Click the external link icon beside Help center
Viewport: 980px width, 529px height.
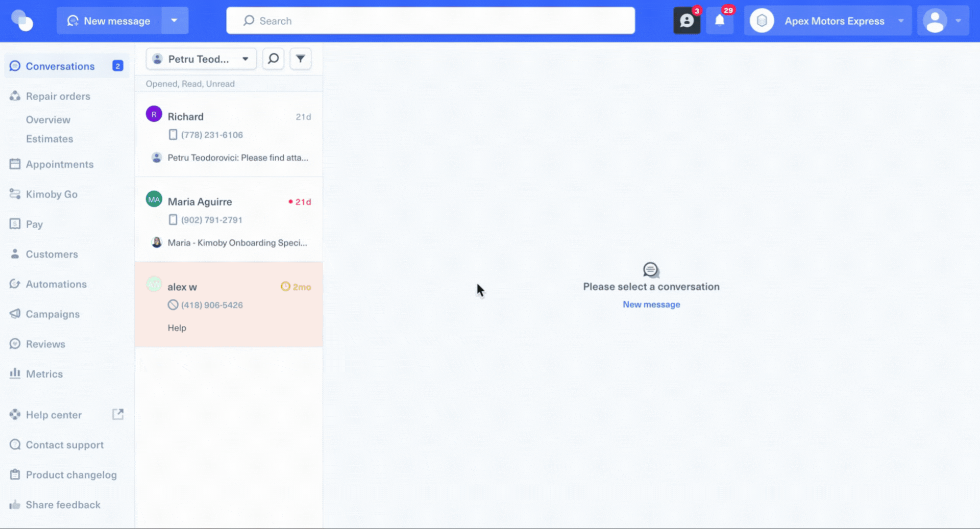point(118,414)
